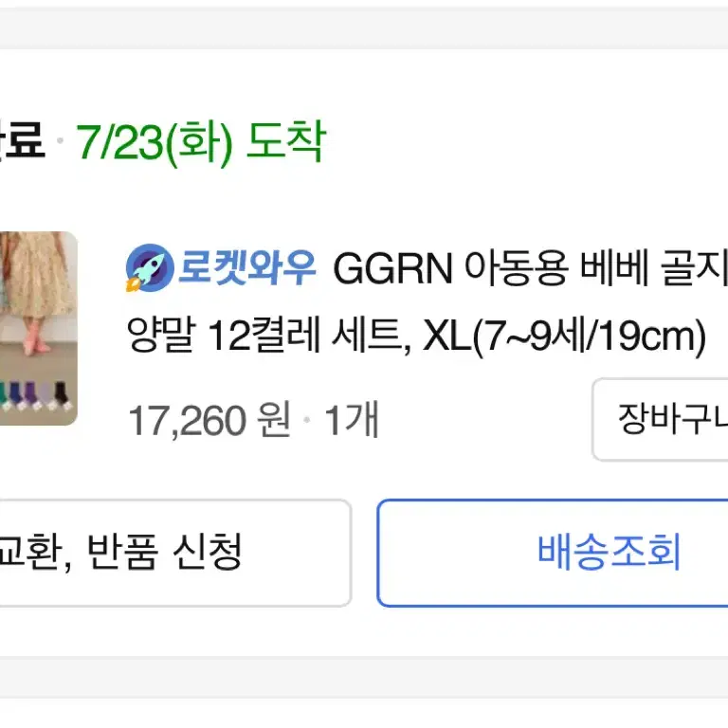Image resolution: width=728 pixels, height=728 pixels.
Task: Click the Rocket WOW rocket icon
Action: tap(150, 268)
